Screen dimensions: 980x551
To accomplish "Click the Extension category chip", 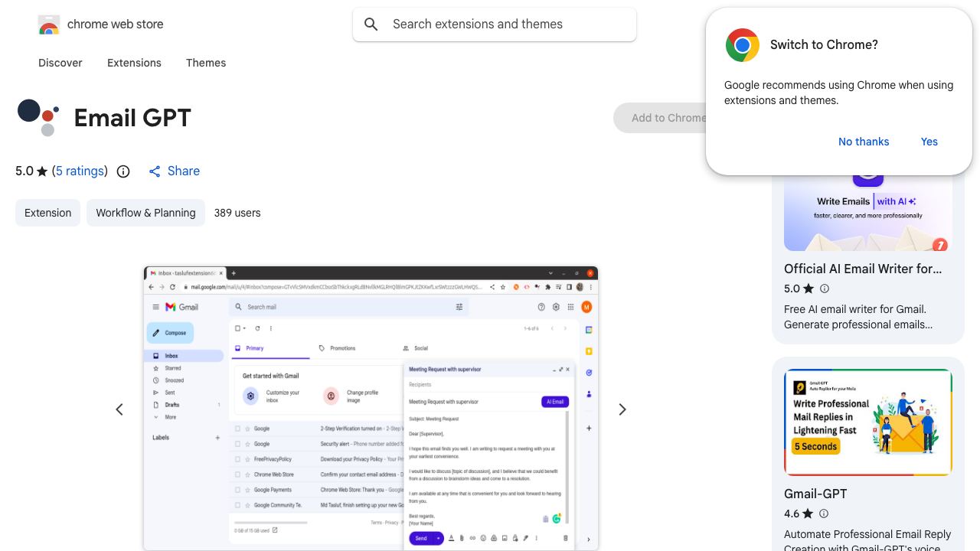I will pyautogui.click(x=47, y=213).
